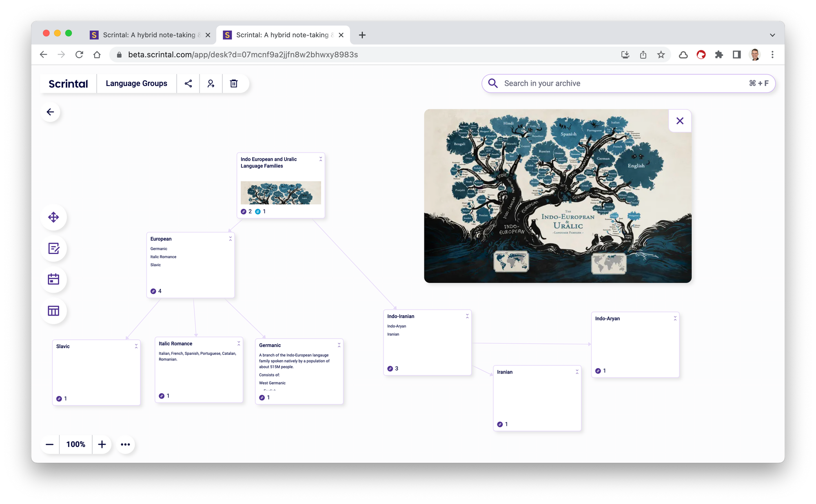Open the invite collaborator icon
Image resolution: width=816 pixels, height=504 pixels.
pyautogui.click(x=211, y=84)
